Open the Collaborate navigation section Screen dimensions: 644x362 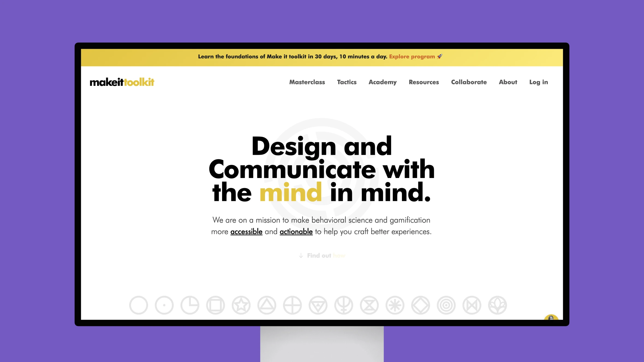click(469, 82)
